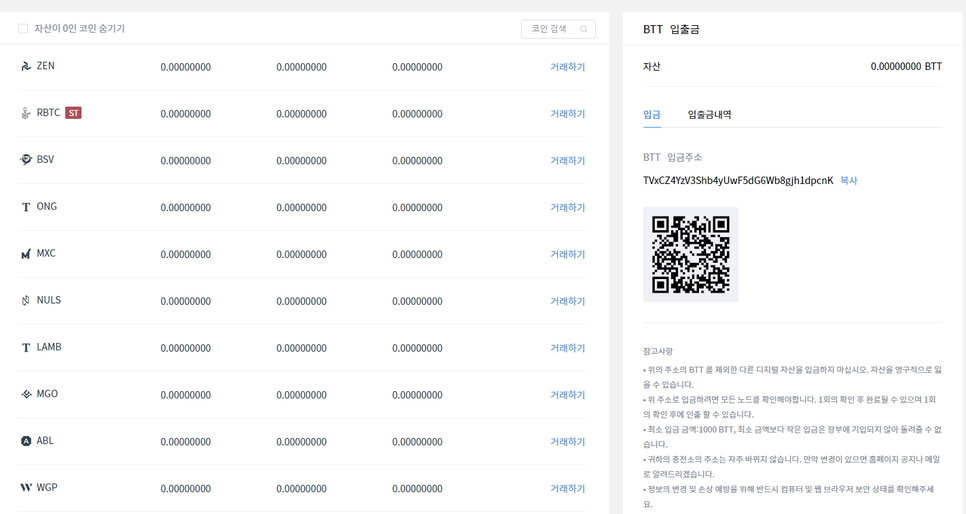The height and width of the screenshot is (514, 966).
Task: Click 거래하기 in the WGP row
Action: pyautogui.click(x=567, y=488)
